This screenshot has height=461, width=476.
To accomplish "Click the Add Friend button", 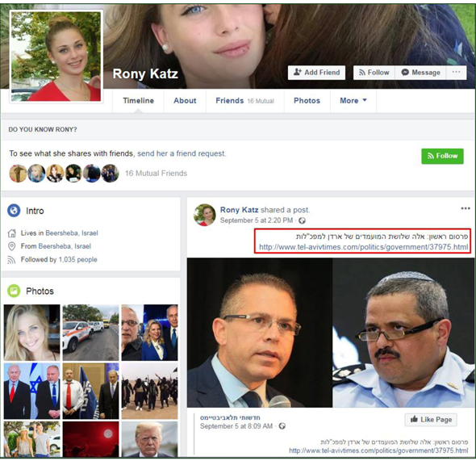I will click(316, 73).
